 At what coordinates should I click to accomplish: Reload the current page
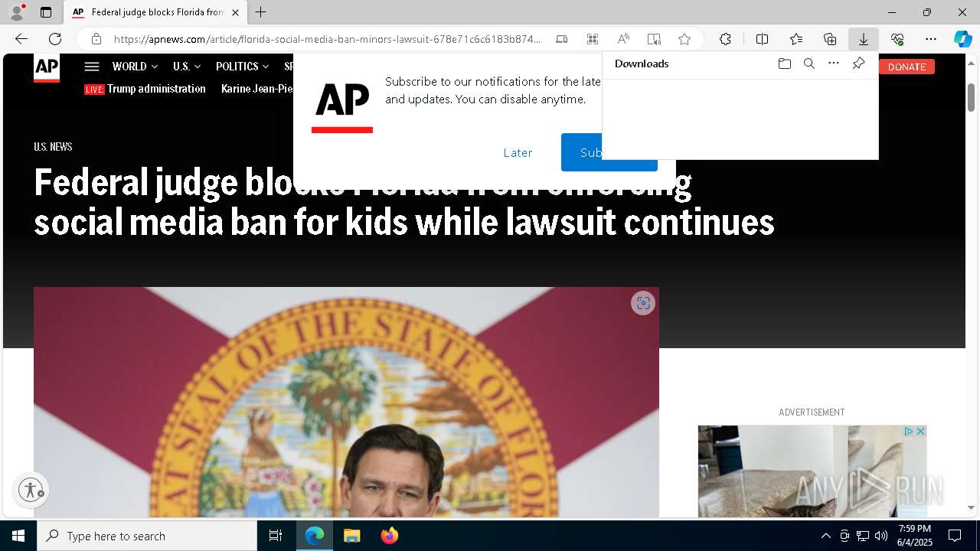(x=55, y=39)
